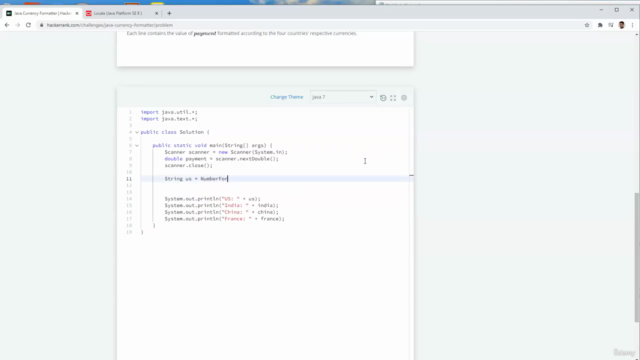Viewport: 640px width, 360px height.
Task: Switch to the Locale Java Platform tab
Action: coord(118,13)
